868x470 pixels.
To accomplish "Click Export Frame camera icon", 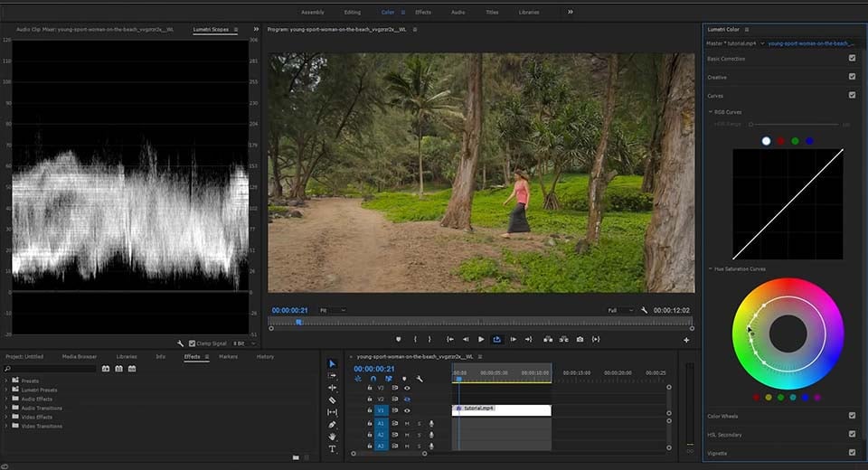I will tap(580, 339).
